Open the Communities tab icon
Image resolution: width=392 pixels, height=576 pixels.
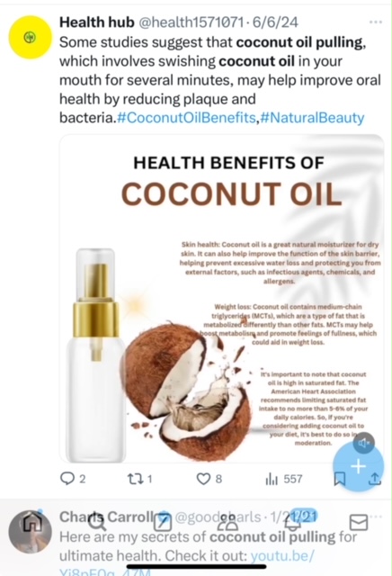click(227, 523)
